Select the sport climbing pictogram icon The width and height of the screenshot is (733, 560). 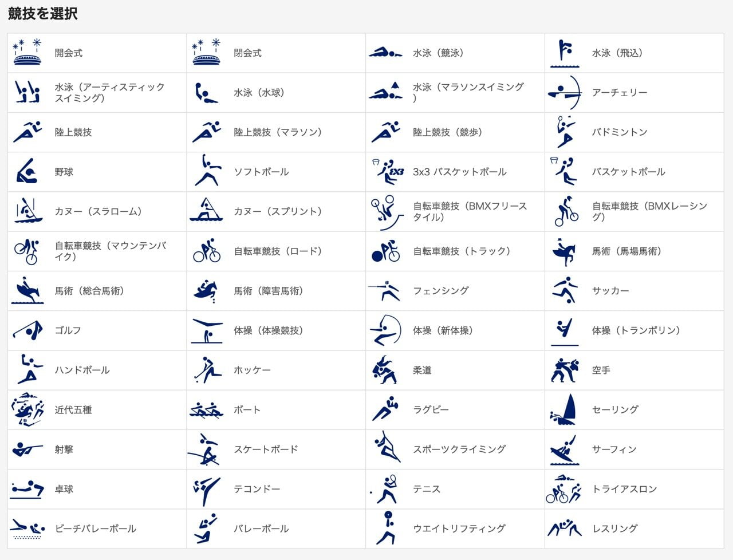coord(386,450)
